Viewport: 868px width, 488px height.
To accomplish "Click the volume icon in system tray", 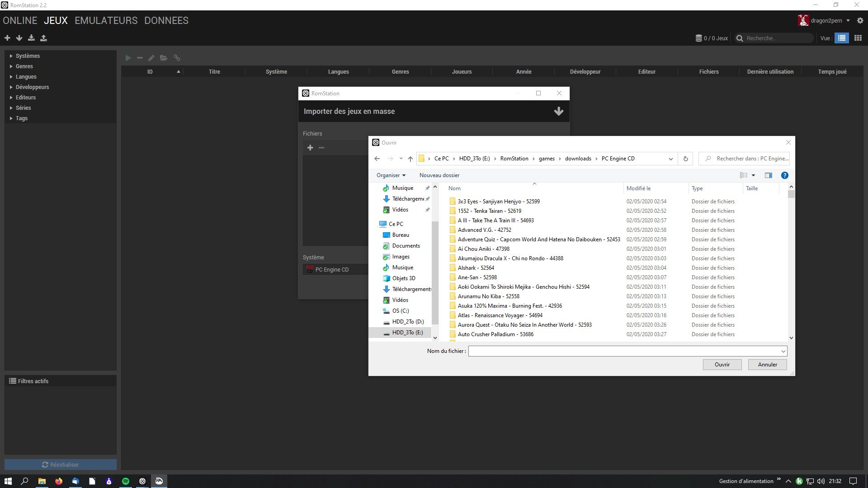I will pos(821,481).
